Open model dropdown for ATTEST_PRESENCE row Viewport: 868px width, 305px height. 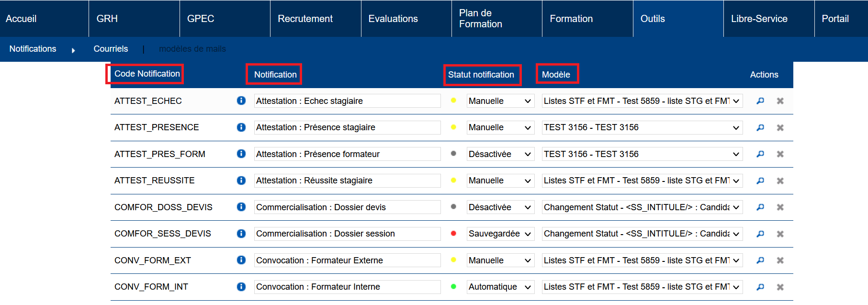[642, 127]
